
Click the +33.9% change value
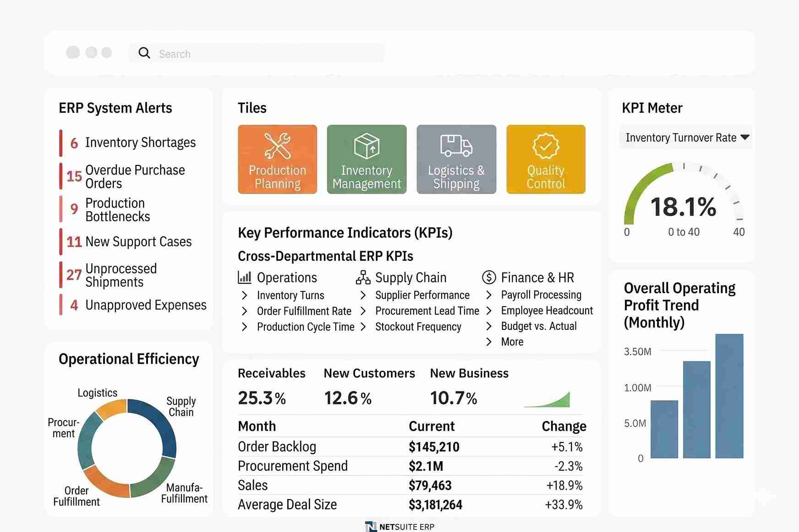point(564,505)
